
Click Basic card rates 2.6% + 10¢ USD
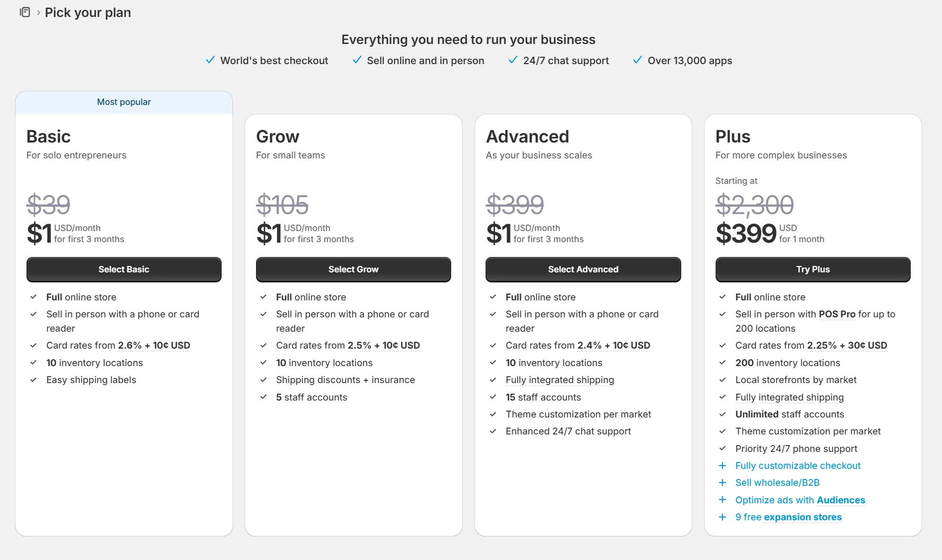tap(154, 345)
